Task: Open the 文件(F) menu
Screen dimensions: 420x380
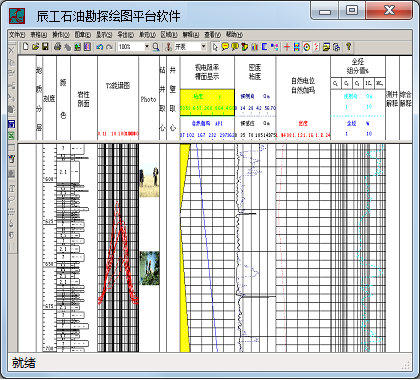Action: pyautogui.click(x=17, y=35)
